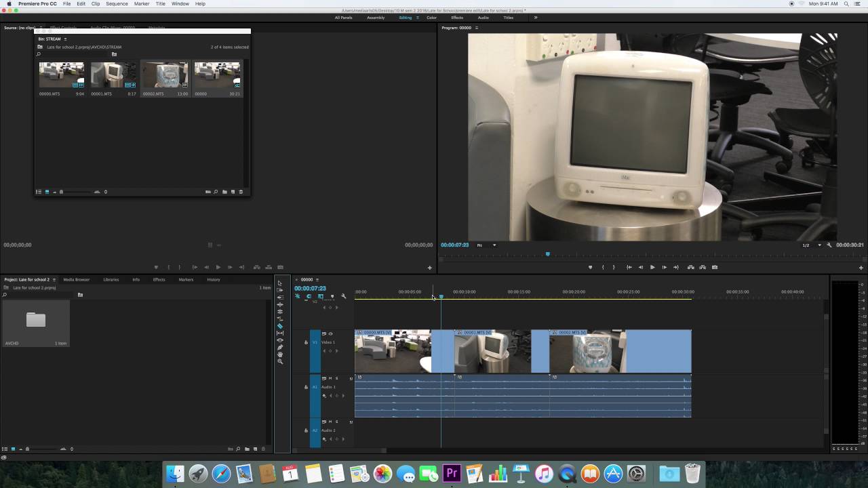Open the Fit zoom level dropdown

pos(486,245)
